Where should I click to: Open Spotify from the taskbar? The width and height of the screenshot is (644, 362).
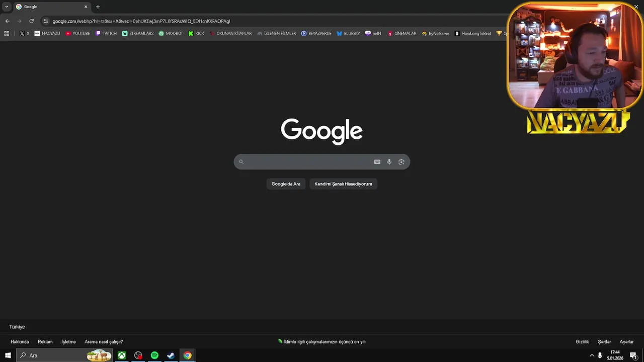click(154, 355)
